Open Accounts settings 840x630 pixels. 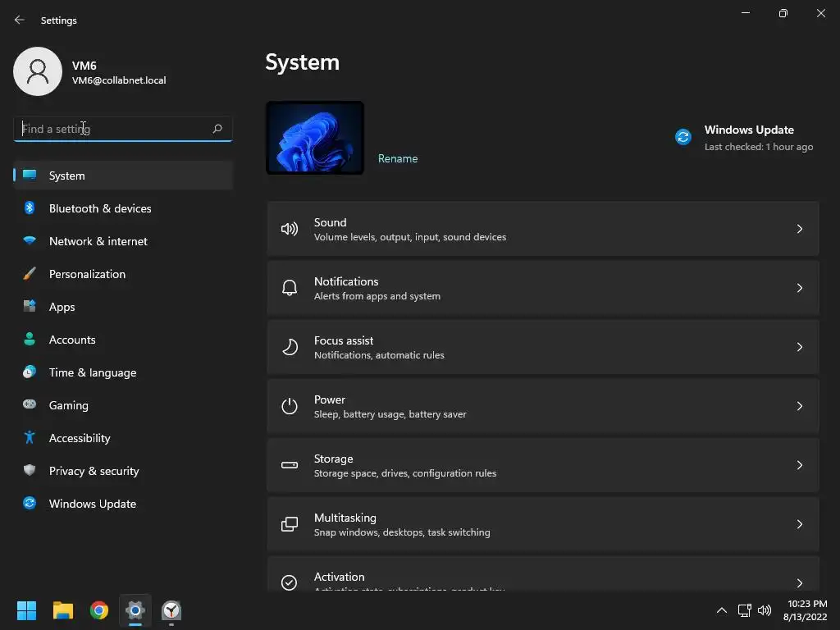[x=123, y=339]
